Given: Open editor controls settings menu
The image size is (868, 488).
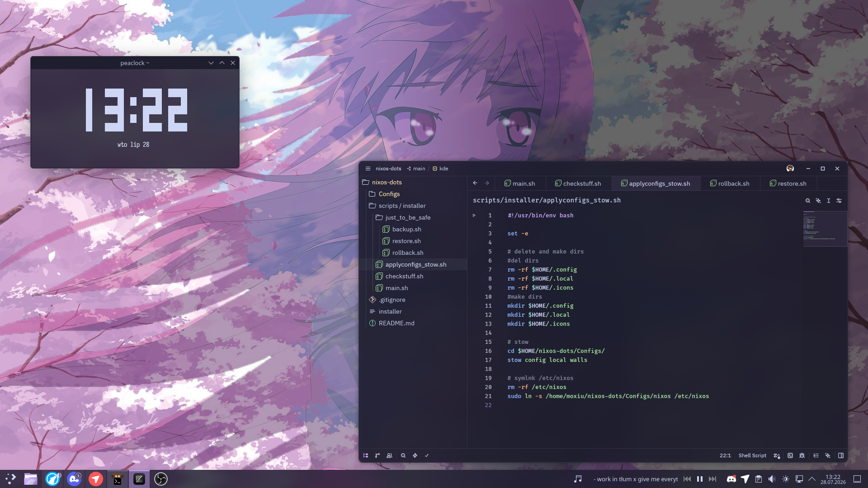Looking at the screenshot, I should click(839, 201).
